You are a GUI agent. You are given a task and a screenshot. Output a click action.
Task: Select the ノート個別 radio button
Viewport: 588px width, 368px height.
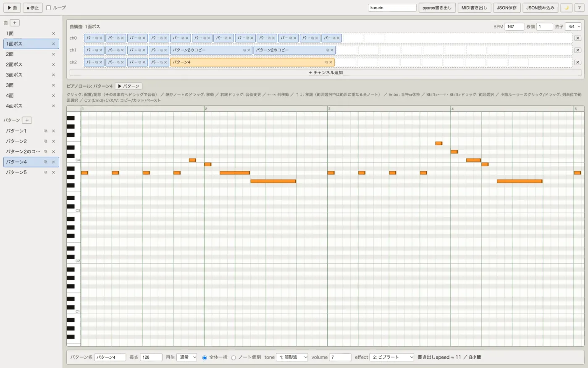[234, 357]
